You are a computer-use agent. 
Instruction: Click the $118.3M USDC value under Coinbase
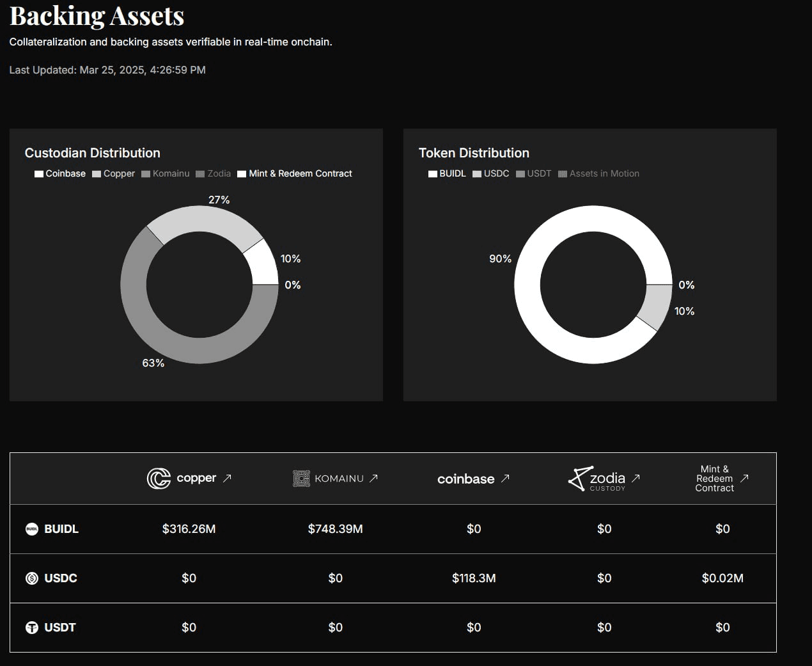tap(474, 578)
